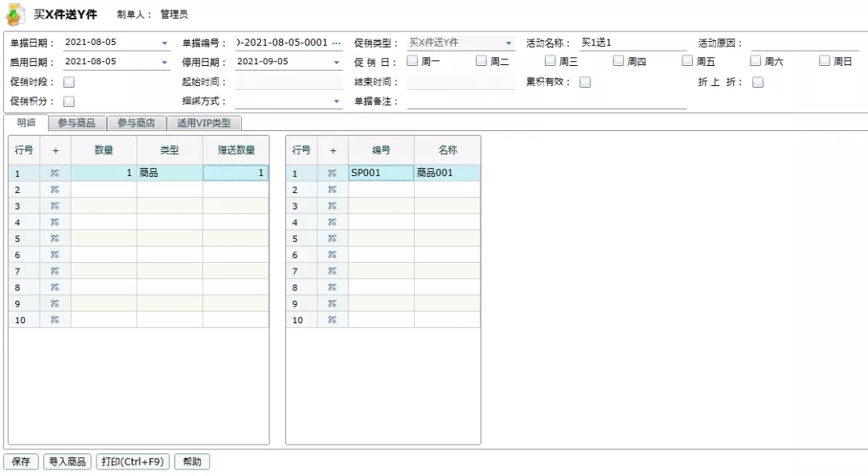The image size is (868, 476).
Task: Delete row 1 in left detail table
Action: pos(55,174)
